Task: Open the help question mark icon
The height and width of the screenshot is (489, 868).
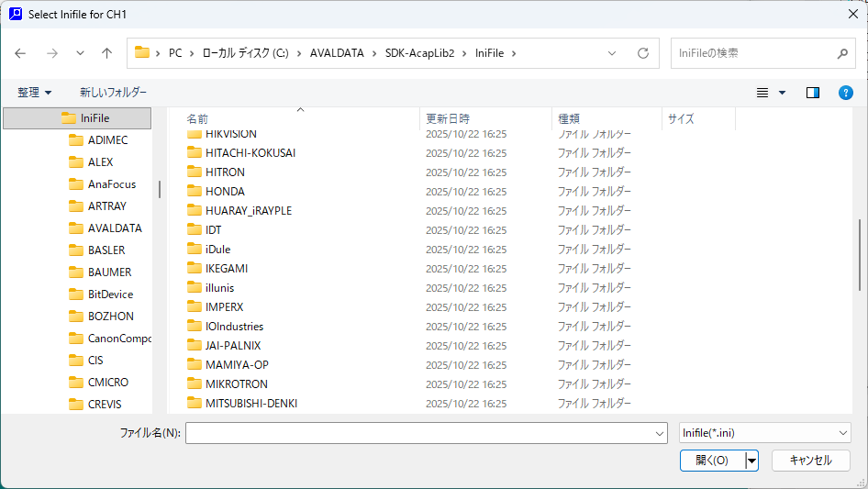Action: pyautogui.click(x=846, y=93)
